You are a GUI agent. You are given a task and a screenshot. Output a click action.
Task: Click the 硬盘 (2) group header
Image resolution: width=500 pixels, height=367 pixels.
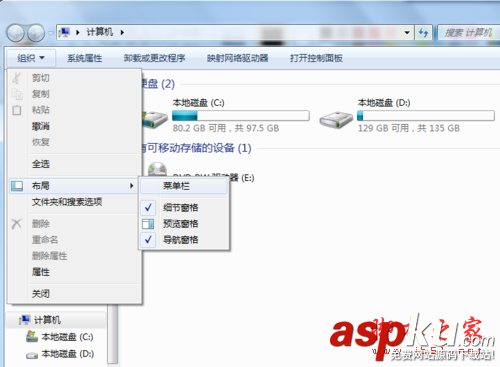158,84
